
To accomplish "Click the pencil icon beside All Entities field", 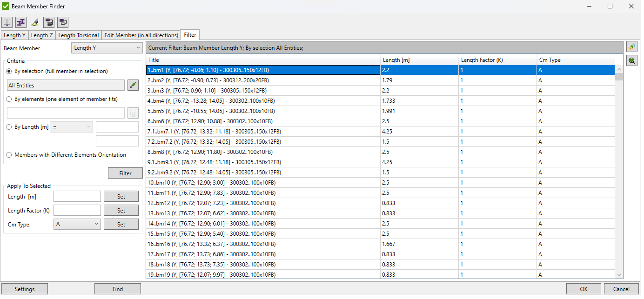I will [x=133, y=85].
